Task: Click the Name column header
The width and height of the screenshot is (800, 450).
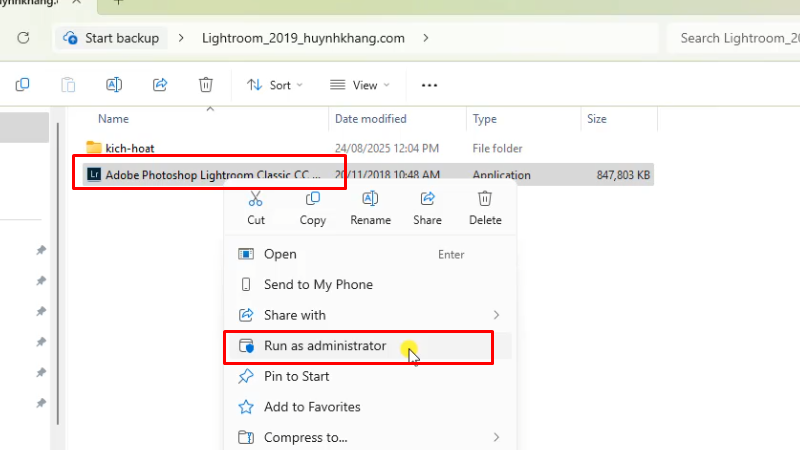Action: point(113,119)
